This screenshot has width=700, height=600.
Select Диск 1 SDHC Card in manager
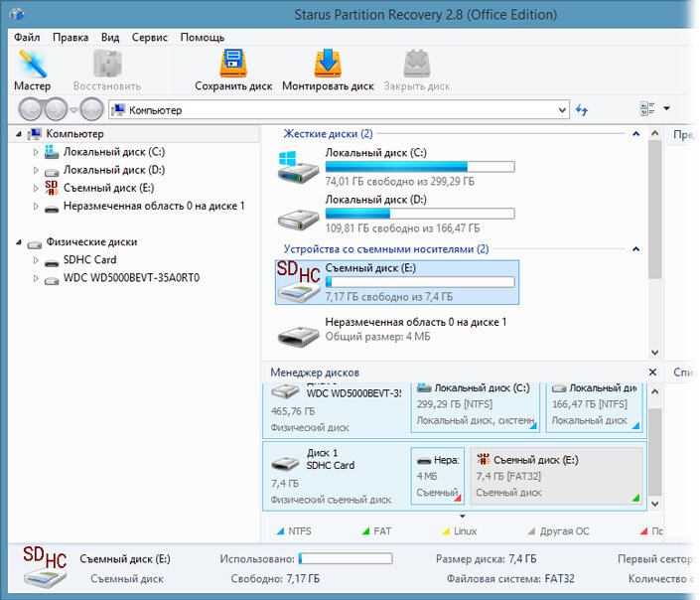point(336,476)
